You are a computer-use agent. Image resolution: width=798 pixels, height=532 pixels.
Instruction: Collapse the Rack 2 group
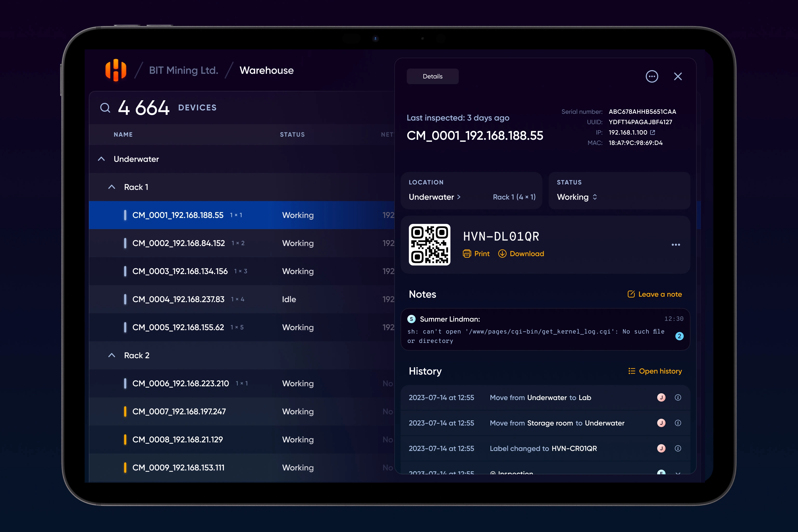point(112,355)
